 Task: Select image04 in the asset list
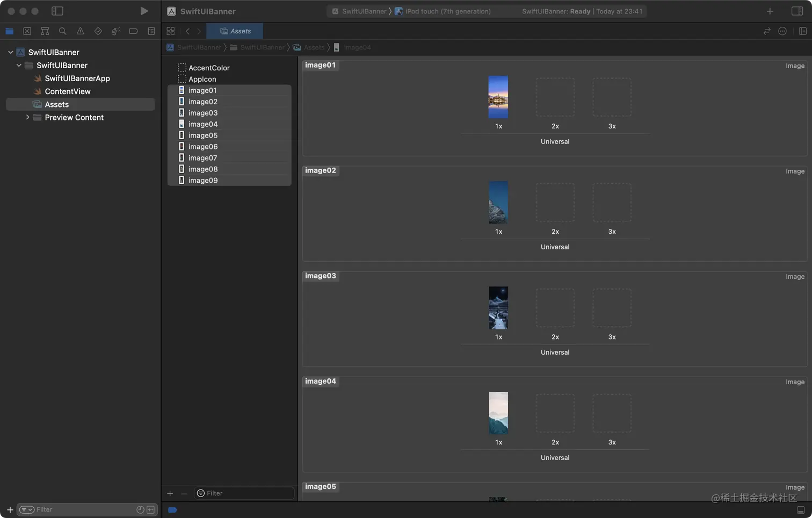click(x=230, y=124)
